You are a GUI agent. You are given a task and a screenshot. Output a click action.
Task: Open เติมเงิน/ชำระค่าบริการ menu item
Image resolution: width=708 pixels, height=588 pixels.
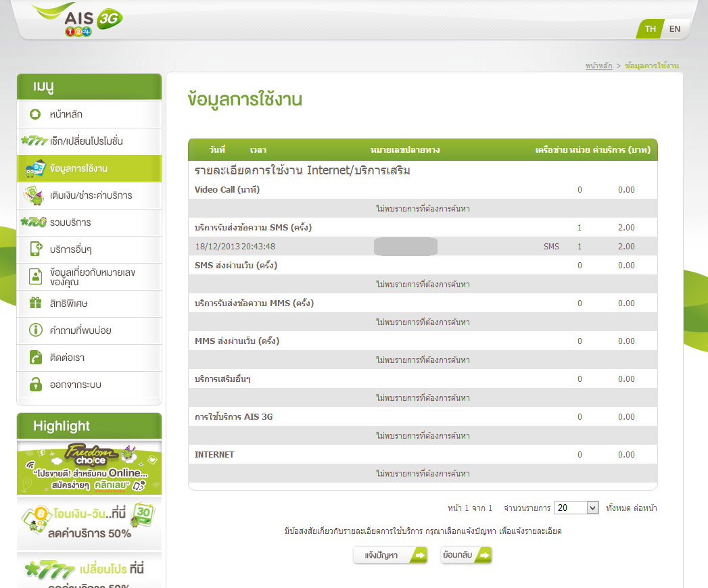click(89, 195)
